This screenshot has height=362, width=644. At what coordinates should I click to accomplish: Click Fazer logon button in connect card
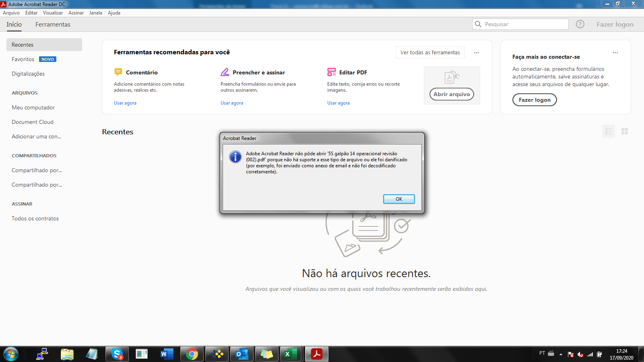point(535,100)
